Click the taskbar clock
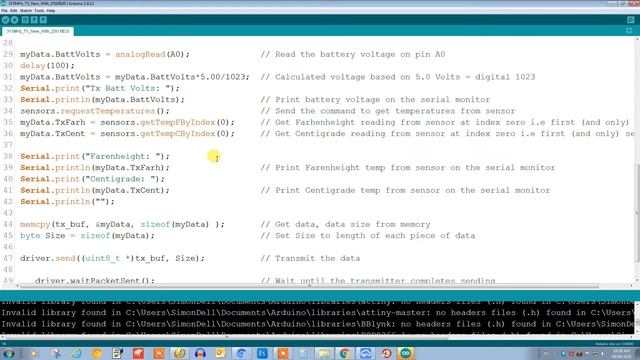 621,353
